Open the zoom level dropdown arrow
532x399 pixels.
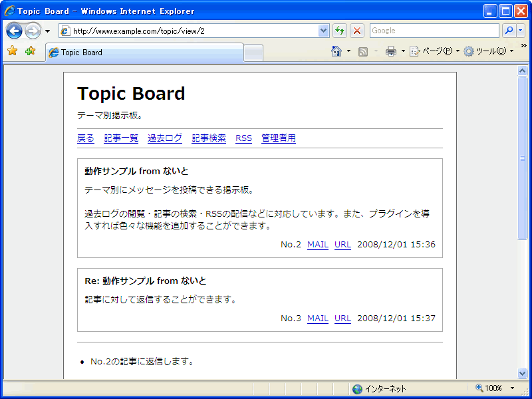tap(512, 388)
